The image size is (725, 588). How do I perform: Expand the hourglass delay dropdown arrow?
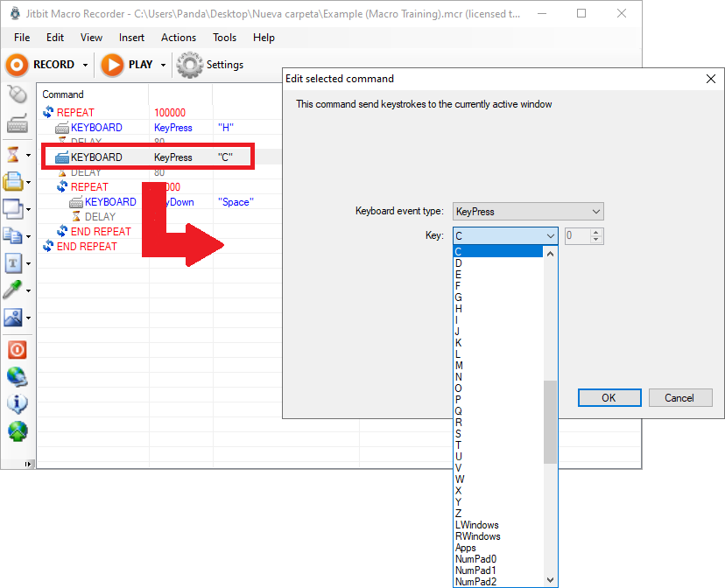[29, 155]
